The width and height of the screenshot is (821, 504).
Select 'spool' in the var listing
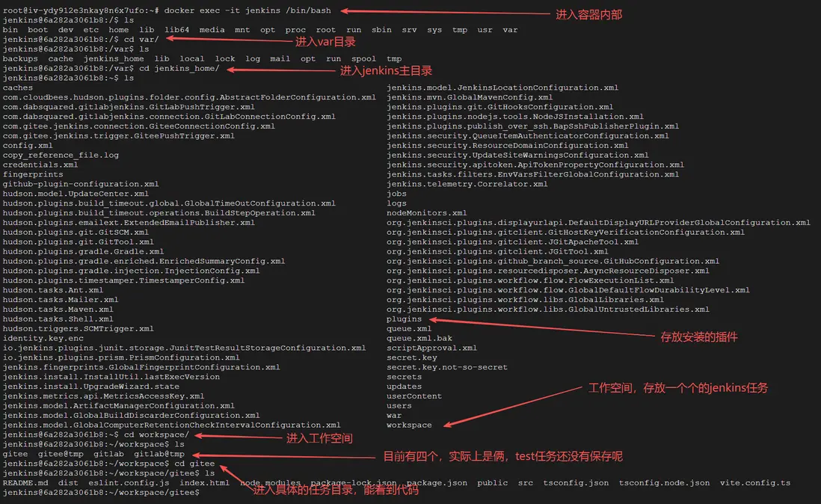tap(364, 58)
